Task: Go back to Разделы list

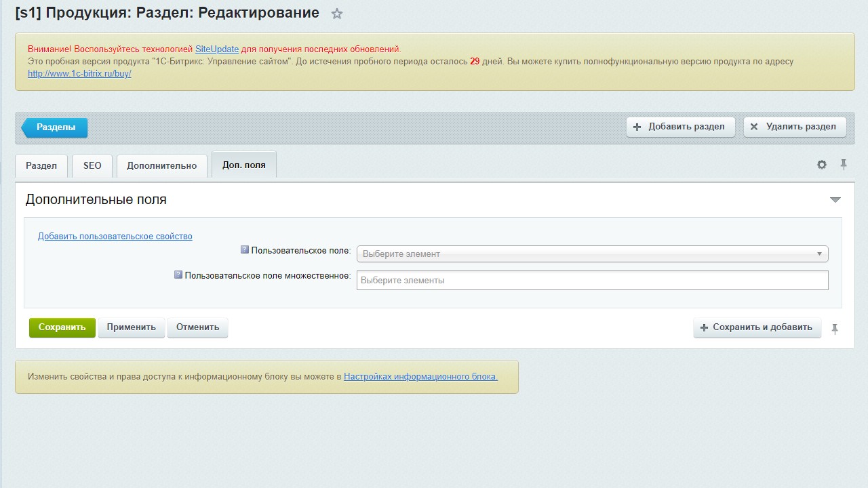Action: pyautogui.click(x=54, y=127)
